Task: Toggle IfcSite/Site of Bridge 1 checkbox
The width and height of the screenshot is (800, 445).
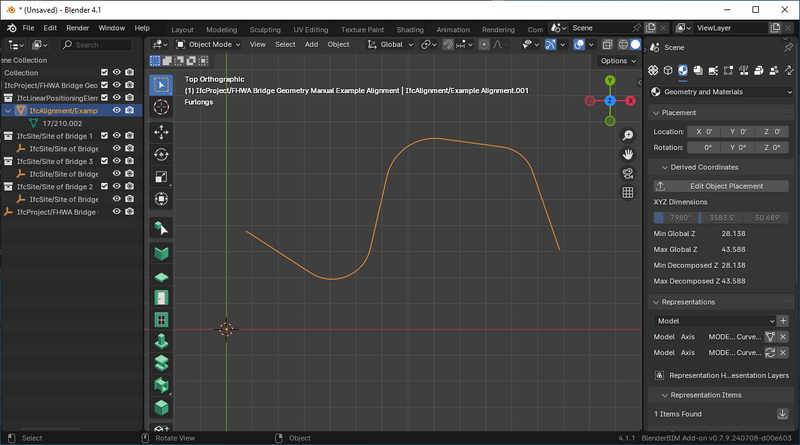Action: (x=105, y=136)
